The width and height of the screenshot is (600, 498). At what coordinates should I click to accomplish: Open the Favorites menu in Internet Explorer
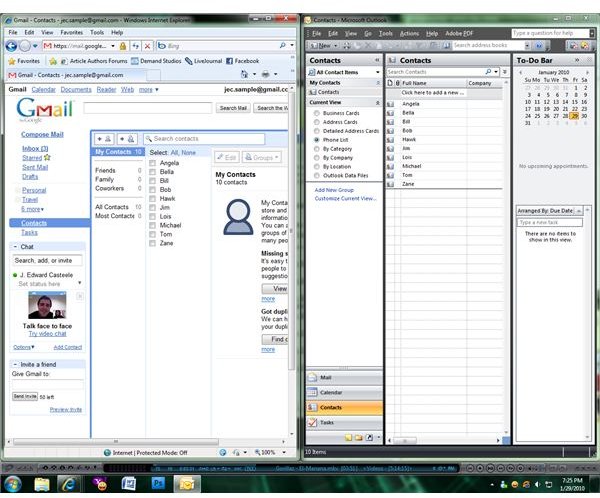(x=72, y=33)
